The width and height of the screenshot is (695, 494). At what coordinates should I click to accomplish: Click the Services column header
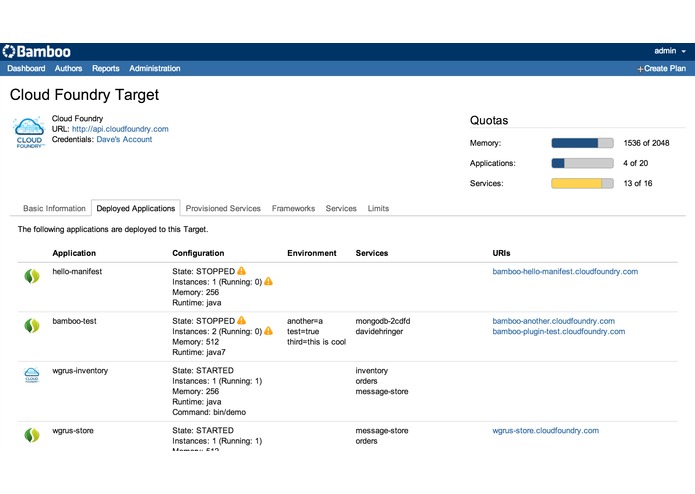coord(371,253)
